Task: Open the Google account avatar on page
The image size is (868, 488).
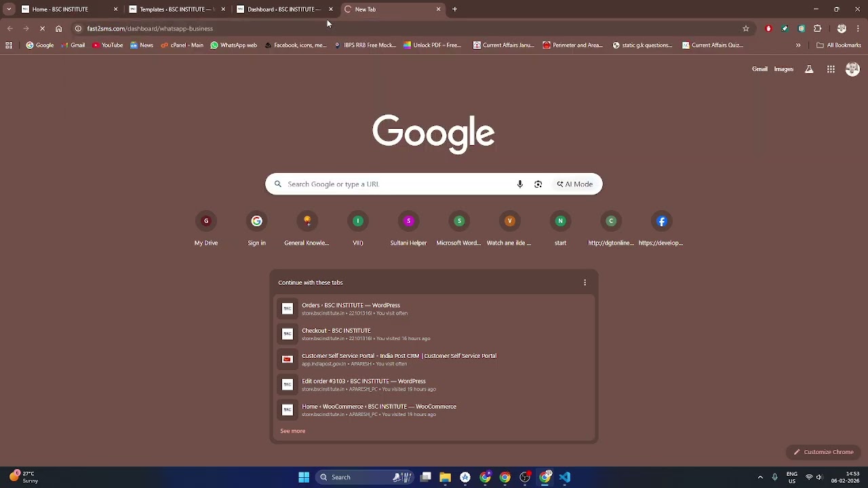Action: pos(852,69)
